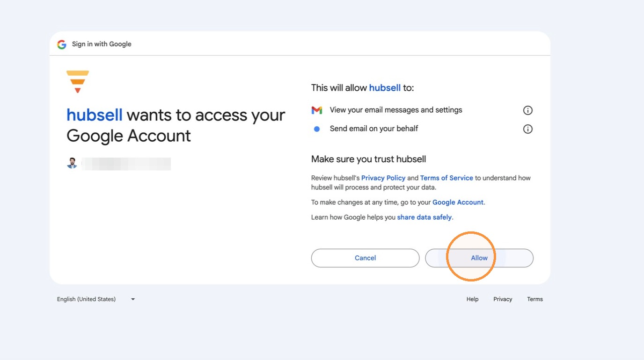Image resolution: width=644 pixels, height=360 pixels.
Task: Click the Gmail icon beside view email
Action: 317,110
